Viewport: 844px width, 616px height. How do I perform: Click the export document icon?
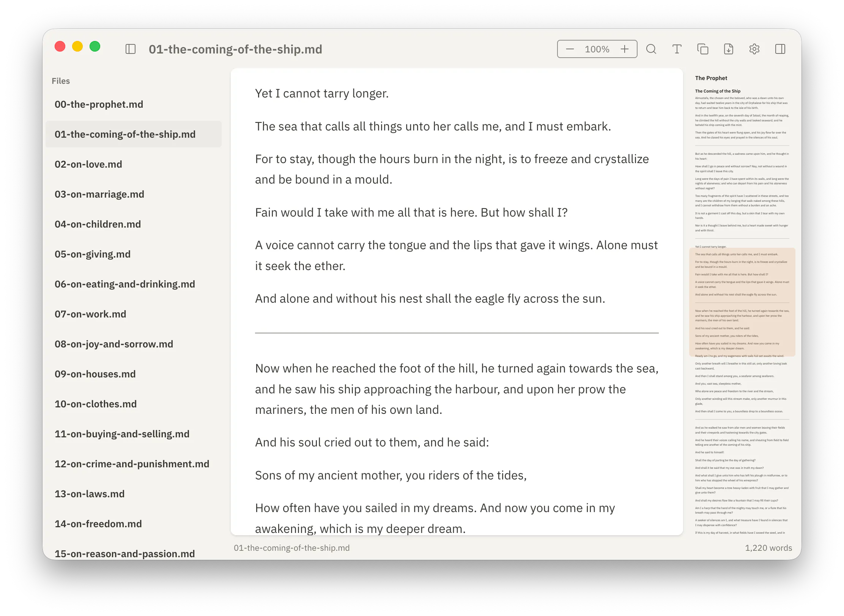(x=729, y=49)
